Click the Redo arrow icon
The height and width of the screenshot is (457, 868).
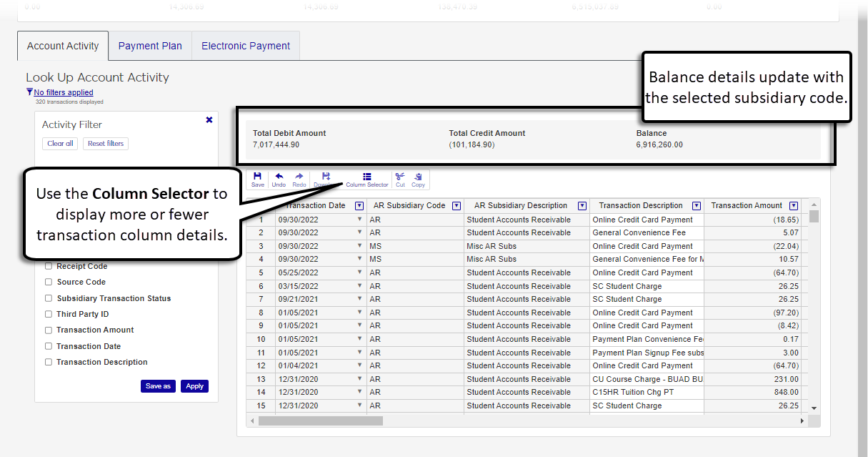coord(299,179)
